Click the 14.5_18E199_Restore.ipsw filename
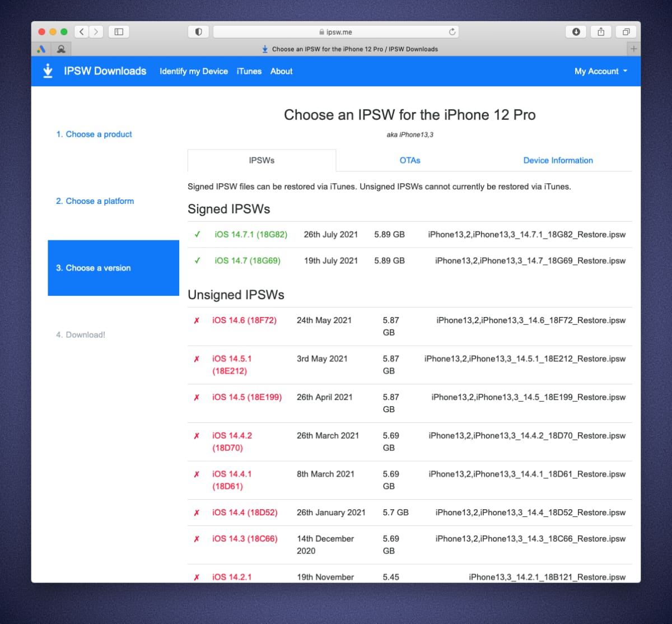672x624 pixels. coord(529,397)
